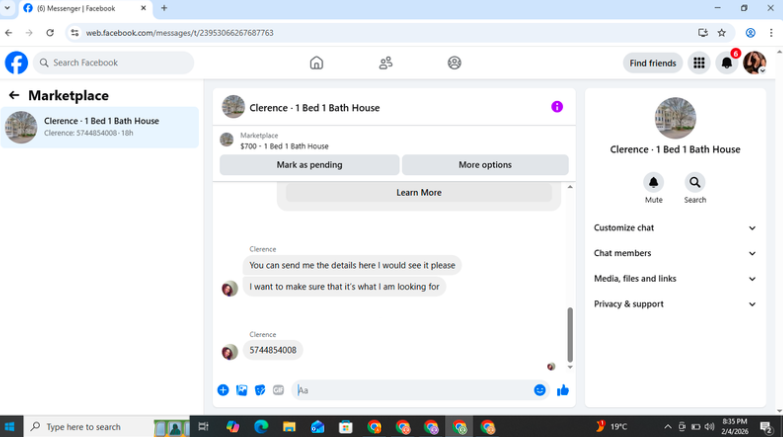The width and height of the screenshot is (783, 437).
Task: Click the Facebook logo
Action: (x=16, y=63)
